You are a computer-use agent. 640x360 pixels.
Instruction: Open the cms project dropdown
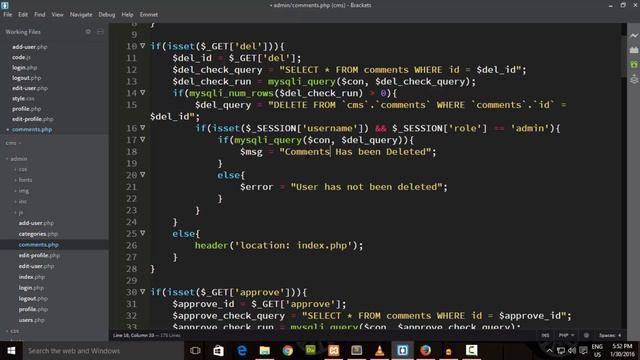coord(13,143)
